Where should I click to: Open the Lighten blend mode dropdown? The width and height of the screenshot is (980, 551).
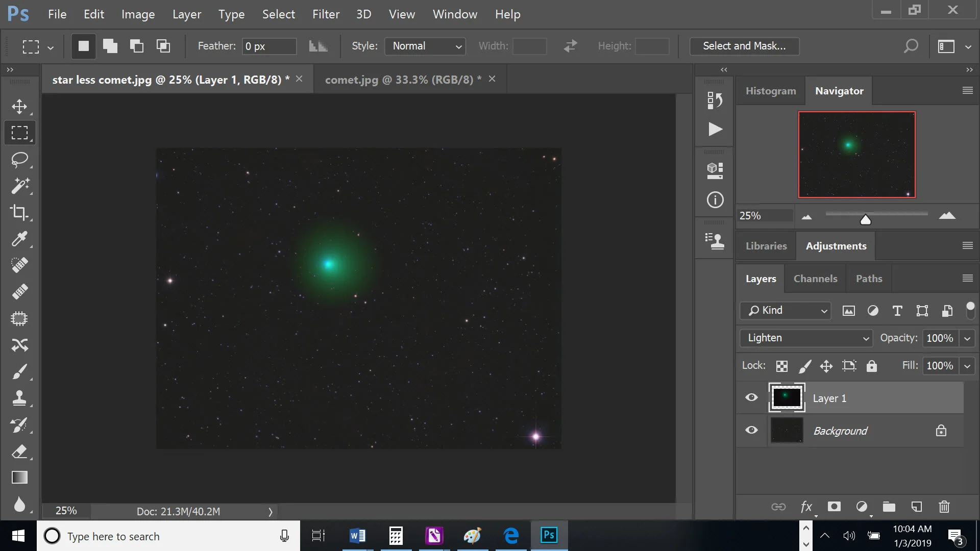point(805,338)
